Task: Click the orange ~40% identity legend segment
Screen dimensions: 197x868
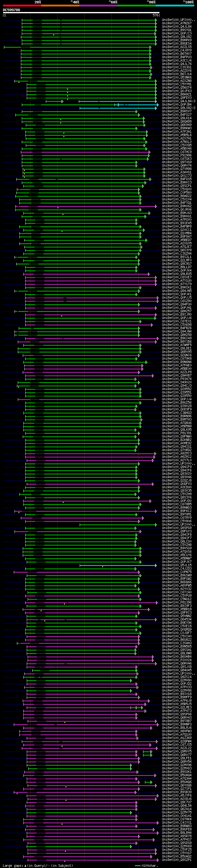Action: [60, 6]
